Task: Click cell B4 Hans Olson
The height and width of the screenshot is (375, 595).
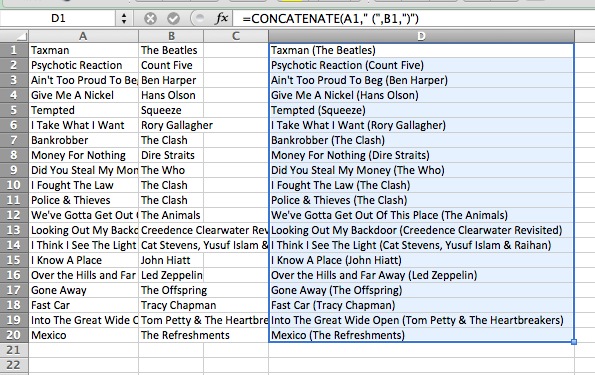Action: [171, 95]
